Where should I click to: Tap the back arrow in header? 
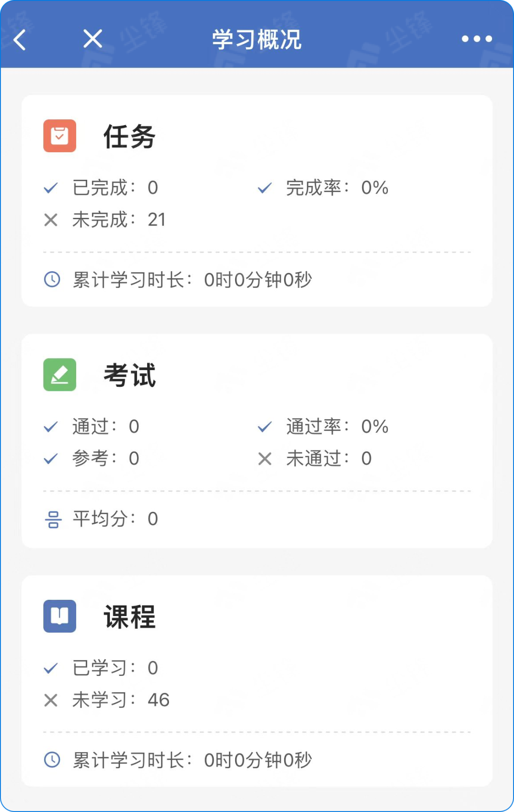pyautogui.click(x=20, y=39)
